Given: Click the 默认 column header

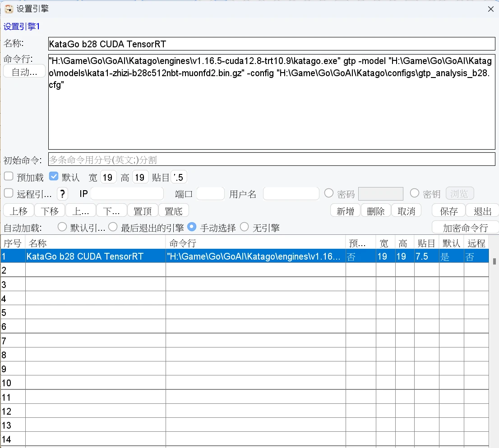Looking at the screenshot, I should pyautogui.click(x=451, y=243).
